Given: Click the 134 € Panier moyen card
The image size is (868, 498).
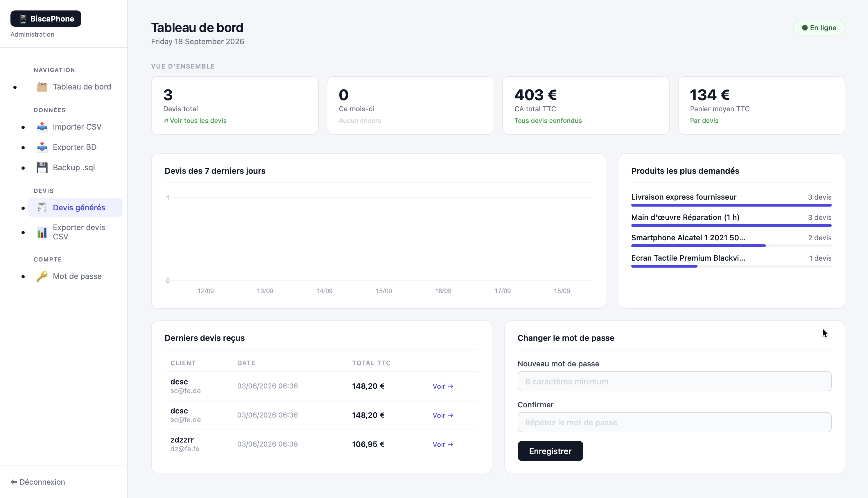Looking at the screenshot, I should [761, 105].
